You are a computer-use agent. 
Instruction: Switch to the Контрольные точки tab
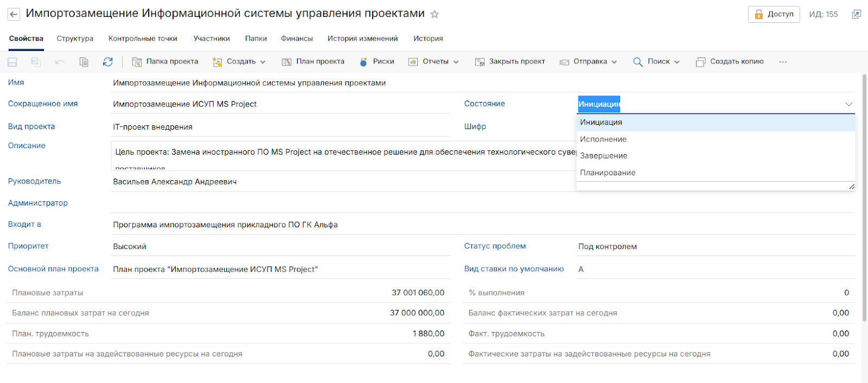[143, 39]
